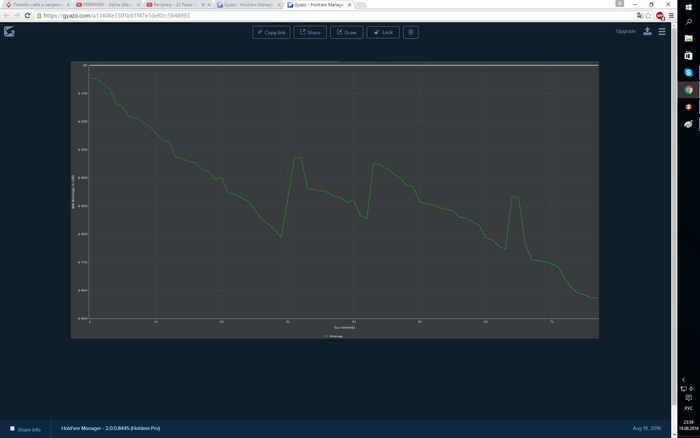This screenshot has height=438, width=700.
Task: Toggle Lock on this image
Action: coord(383,32)
